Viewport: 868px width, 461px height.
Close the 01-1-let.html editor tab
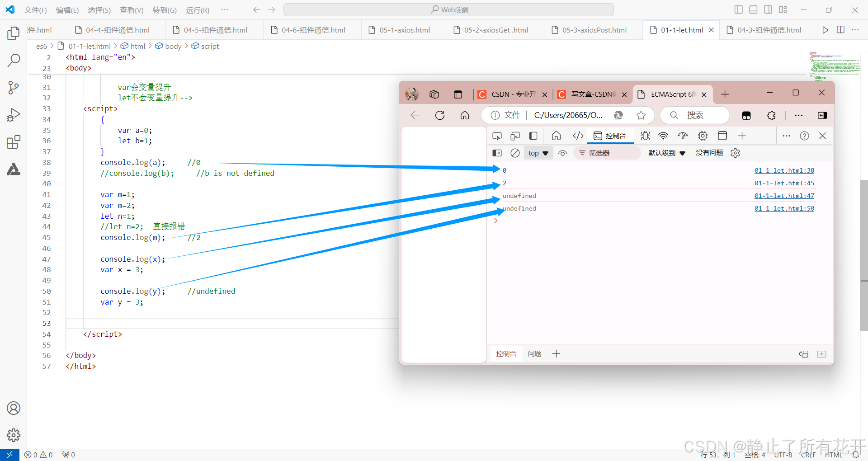click(711, 30)
